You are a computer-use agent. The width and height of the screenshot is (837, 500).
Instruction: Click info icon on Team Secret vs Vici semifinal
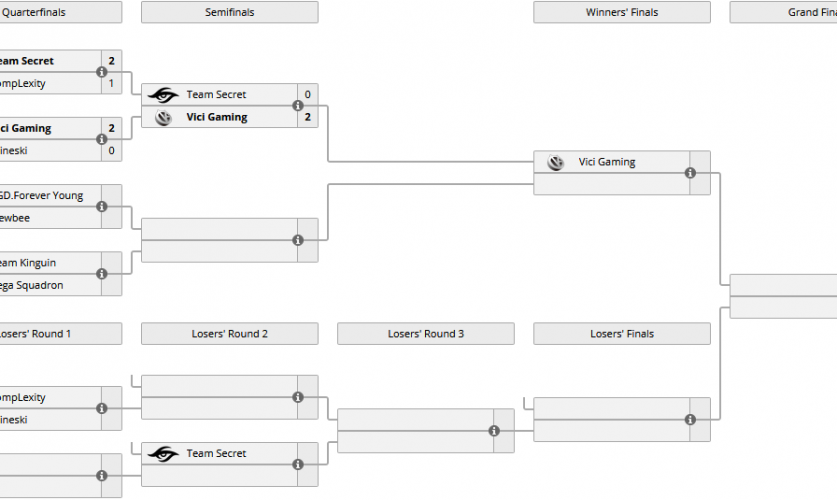pos(298,106)
